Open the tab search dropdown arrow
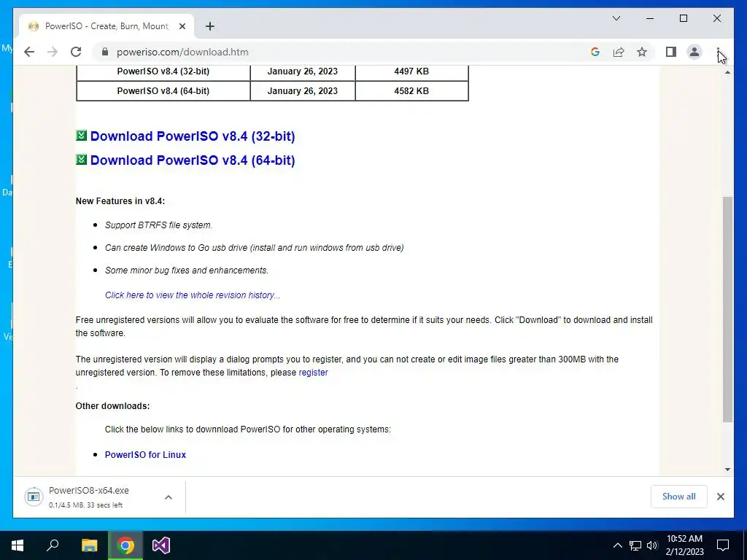The height and width of the screenshot is (560, 747). 616,18
